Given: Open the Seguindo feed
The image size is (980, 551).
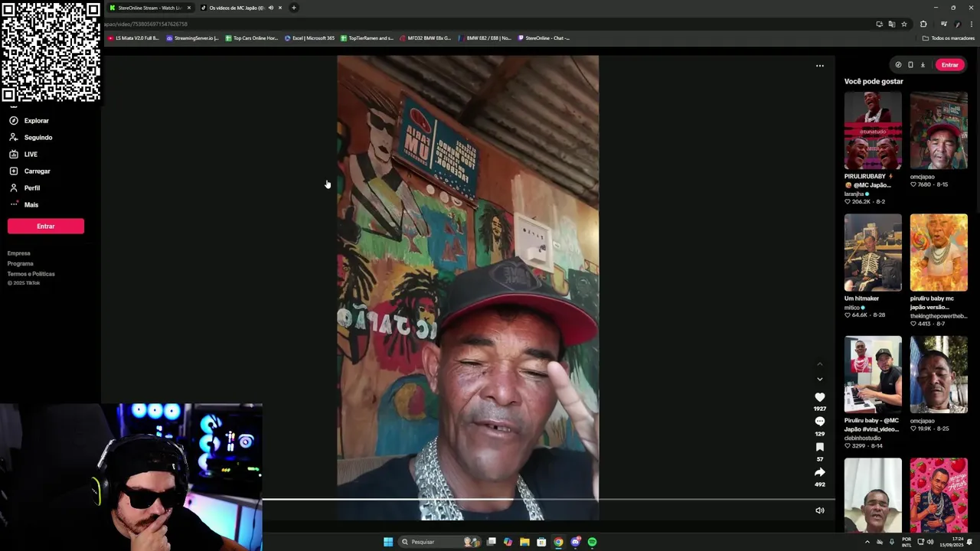Looking at the screenshot, I should [x=31, y=138].
